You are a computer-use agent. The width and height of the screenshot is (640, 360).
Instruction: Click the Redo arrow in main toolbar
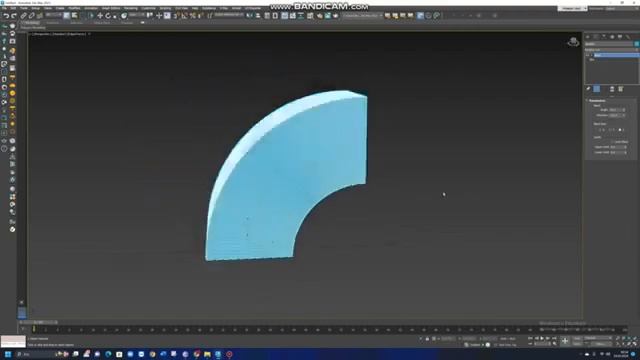[13, 16]
